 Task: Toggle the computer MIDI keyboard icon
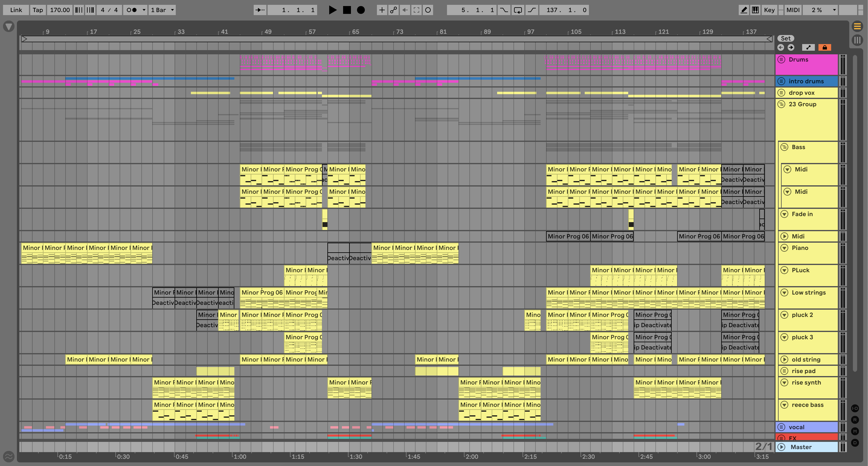pyautogui.click(x=755, y=10)
